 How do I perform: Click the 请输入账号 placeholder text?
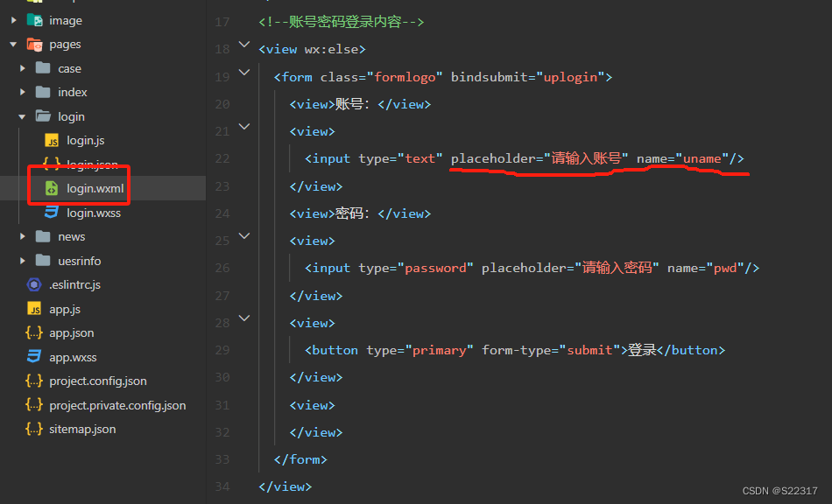[586, 157]
